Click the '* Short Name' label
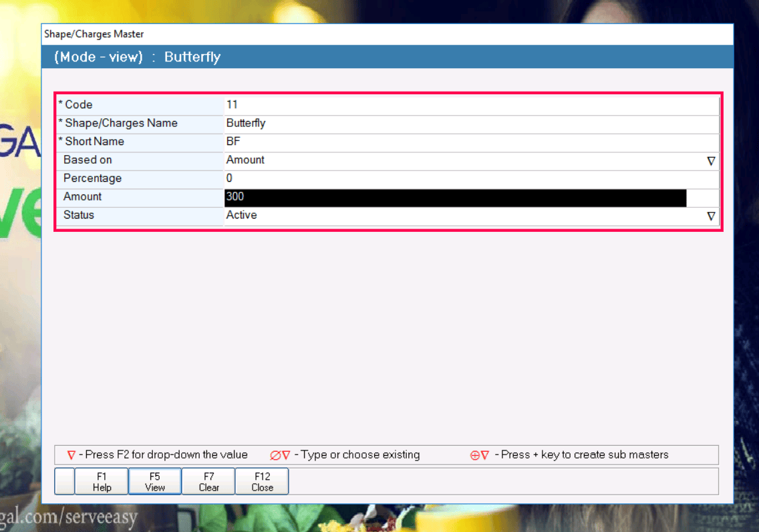The image size is (759, 532). click(92, 141)
